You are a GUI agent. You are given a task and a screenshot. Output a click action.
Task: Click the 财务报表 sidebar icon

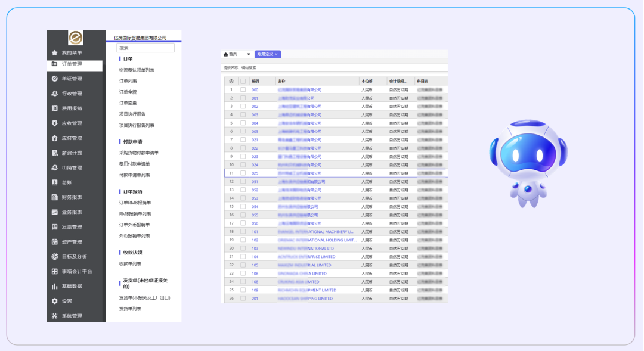click(55, 197)
